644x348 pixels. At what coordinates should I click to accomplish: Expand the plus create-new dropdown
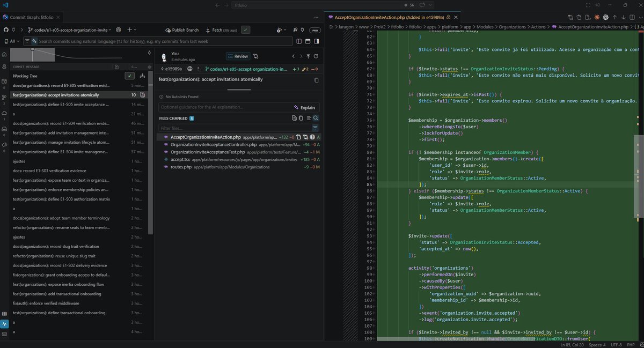click(x=131, y=30)
